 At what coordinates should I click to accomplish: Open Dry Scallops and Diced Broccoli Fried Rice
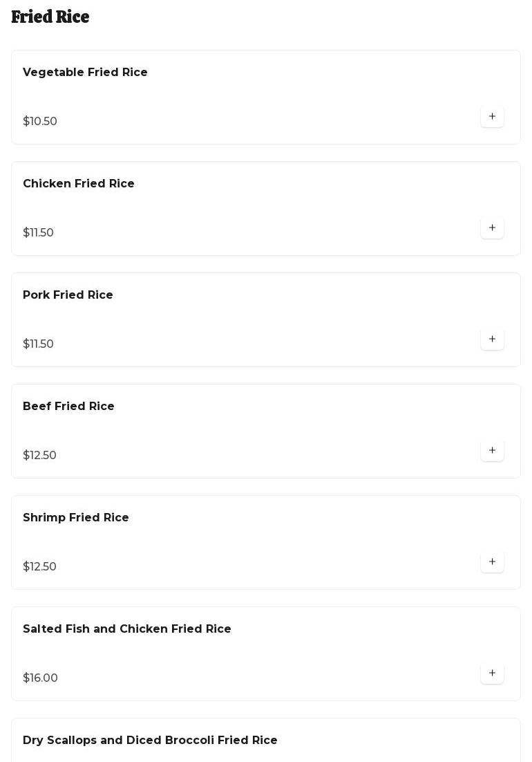point(150,741)
